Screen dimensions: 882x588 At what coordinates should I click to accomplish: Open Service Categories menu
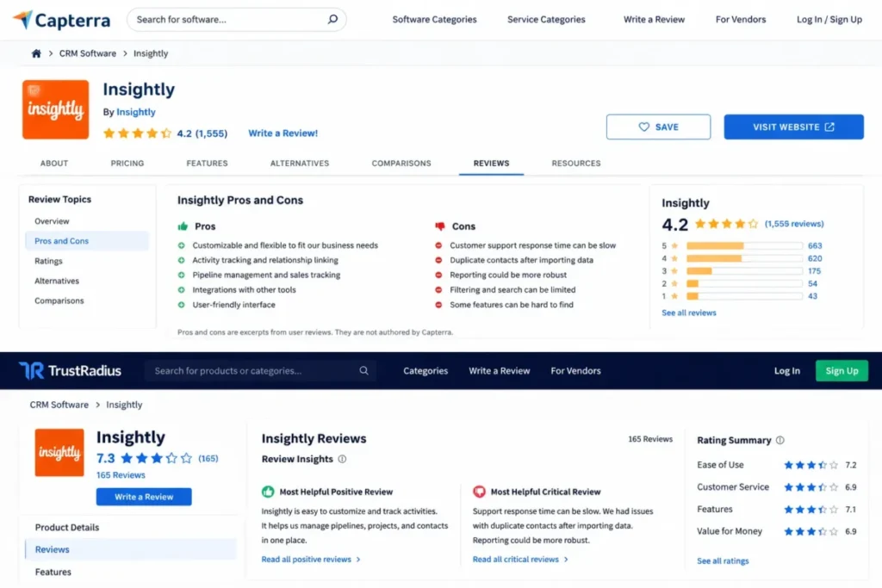(x=546, y=20)
